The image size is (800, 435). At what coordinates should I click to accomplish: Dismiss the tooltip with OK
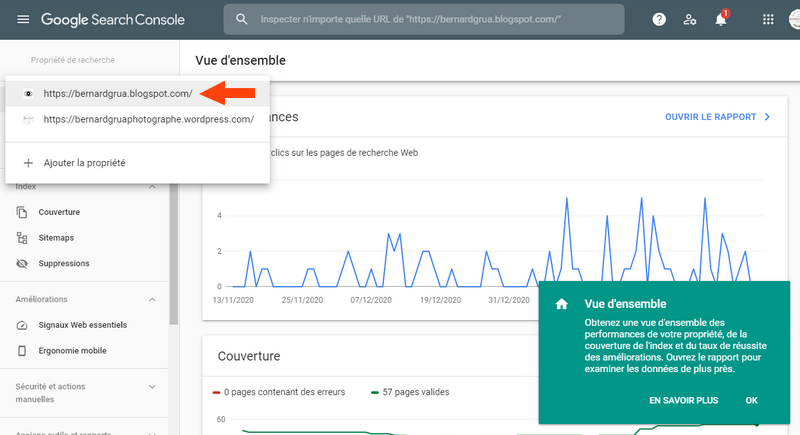tap(752, 400)
